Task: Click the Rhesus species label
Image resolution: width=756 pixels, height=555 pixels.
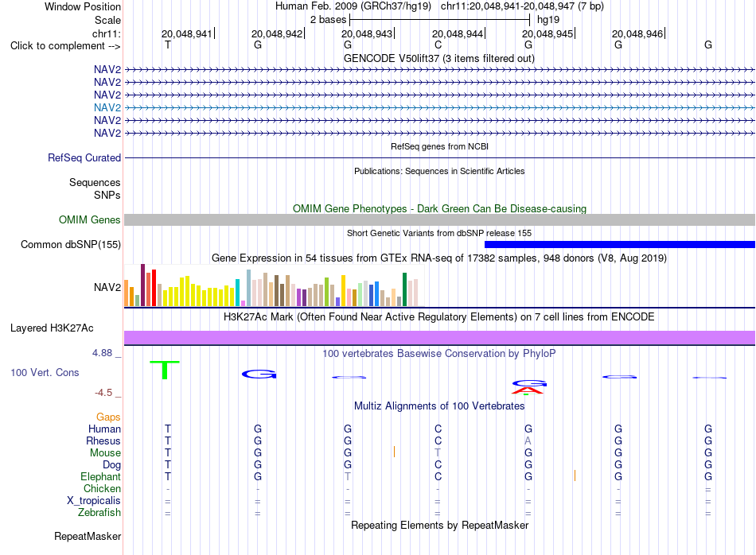Action: pyautogui.click(x=103, y=441)
